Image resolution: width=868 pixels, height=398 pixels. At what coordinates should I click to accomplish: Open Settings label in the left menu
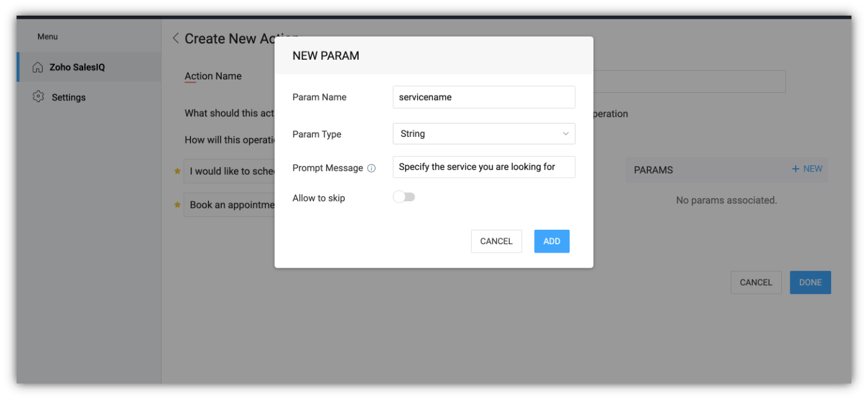coord(69,97)
